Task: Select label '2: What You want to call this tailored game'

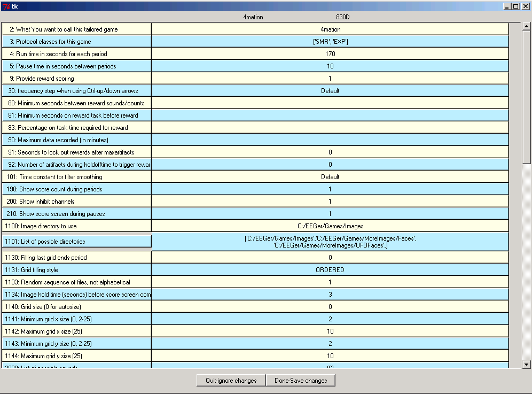Action: pyautogui.click(x=77, y=29)
